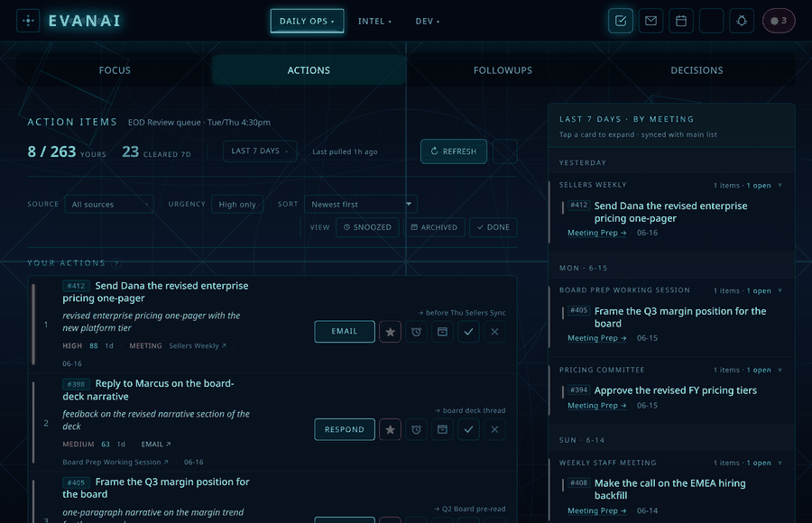Click the help icon beside Your Actions

click(x=116, y=263)
